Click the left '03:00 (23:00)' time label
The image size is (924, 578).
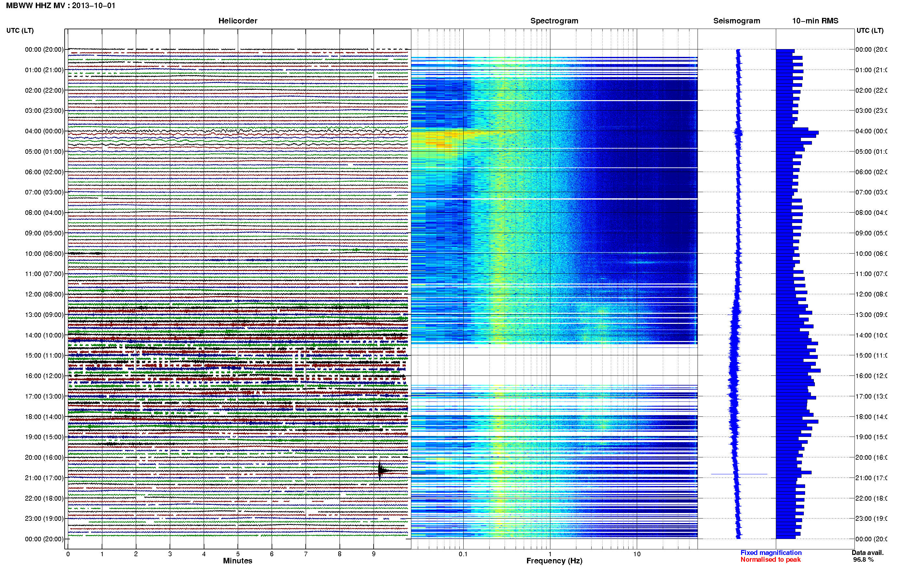click(x=44, y=111)
